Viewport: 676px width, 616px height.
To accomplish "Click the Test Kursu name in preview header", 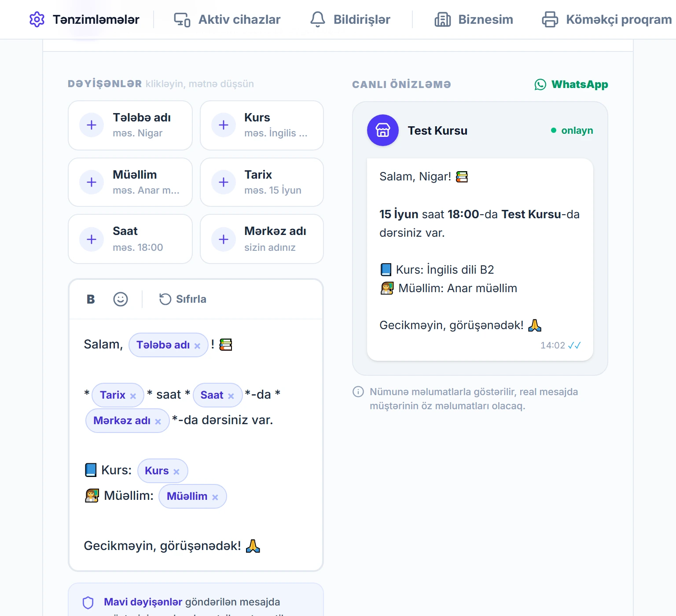I will [437, 131].
